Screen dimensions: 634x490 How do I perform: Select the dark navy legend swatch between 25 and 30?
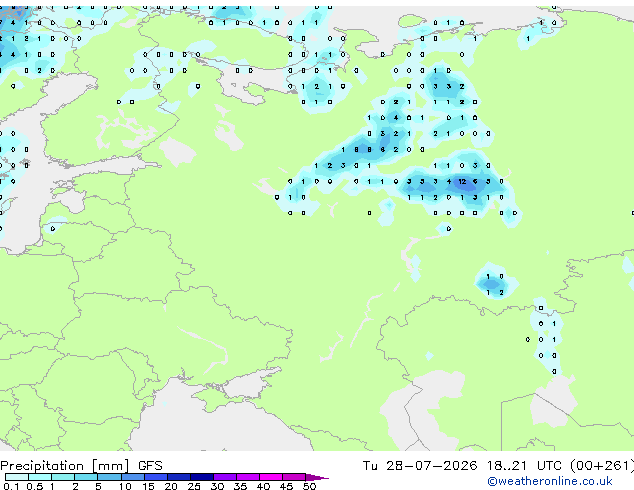tap(201, 477)
